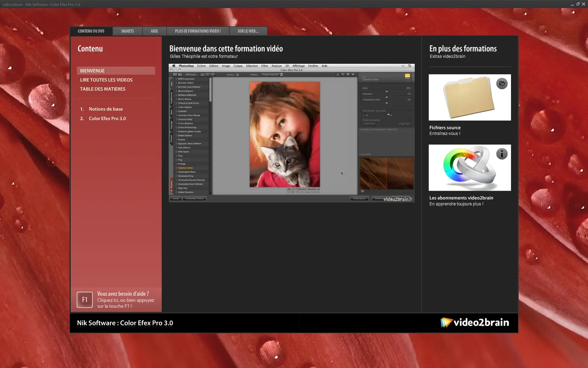Click the video2brain logo in the footer
This screenshot has width=588, height=368.
(475, 322)
